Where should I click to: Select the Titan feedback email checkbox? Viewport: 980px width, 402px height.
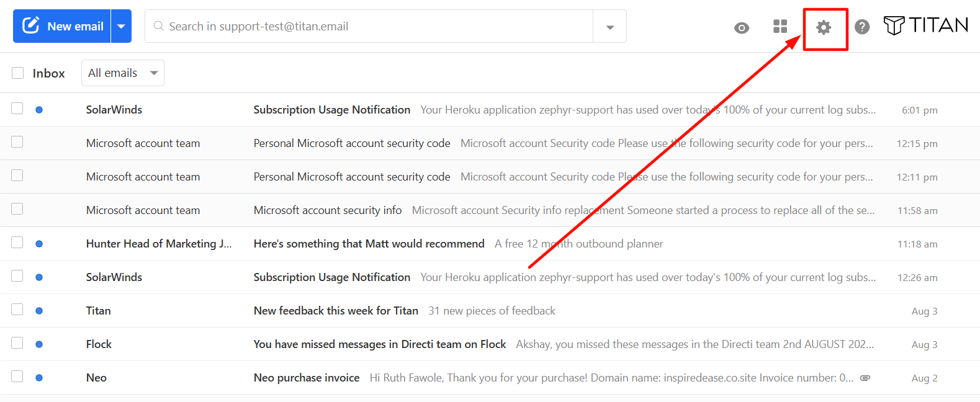pyautogui.click(x=17, y=310)
